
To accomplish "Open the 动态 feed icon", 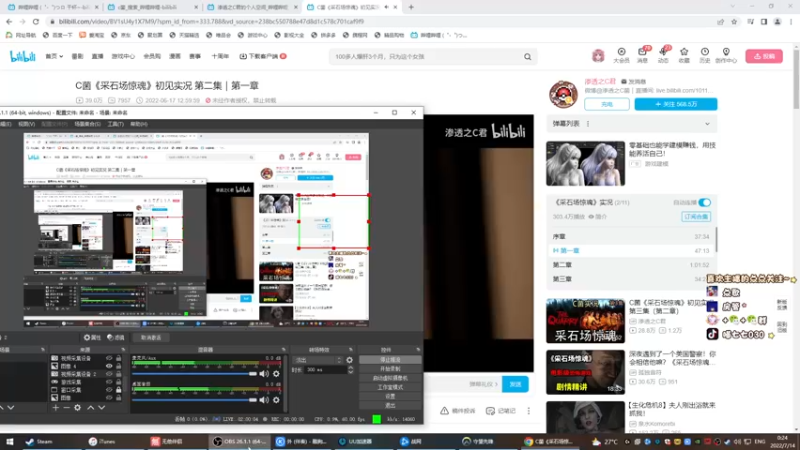I will tap(663, 55).
